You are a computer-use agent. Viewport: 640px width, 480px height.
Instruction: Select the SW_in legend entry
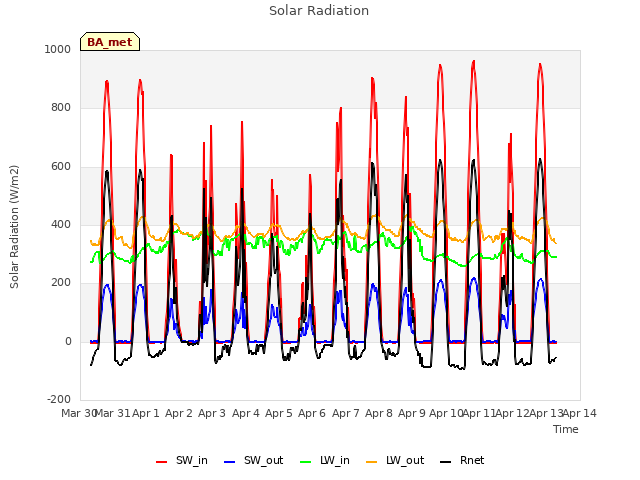pos(182,460)
